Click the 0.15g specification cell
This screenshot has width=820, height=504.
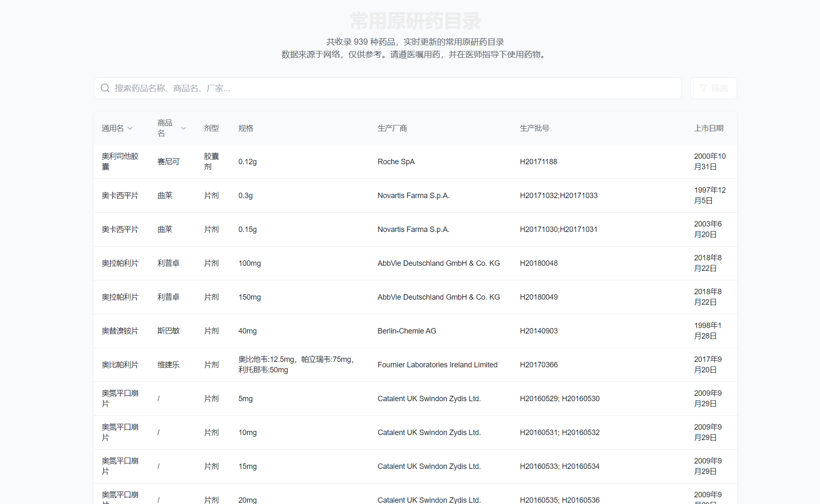coord(247,229)
